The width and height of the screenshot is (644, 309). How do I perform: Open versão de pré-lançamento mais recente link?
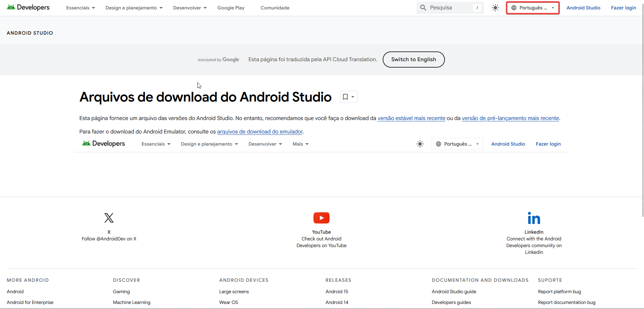tap(510, 118)
